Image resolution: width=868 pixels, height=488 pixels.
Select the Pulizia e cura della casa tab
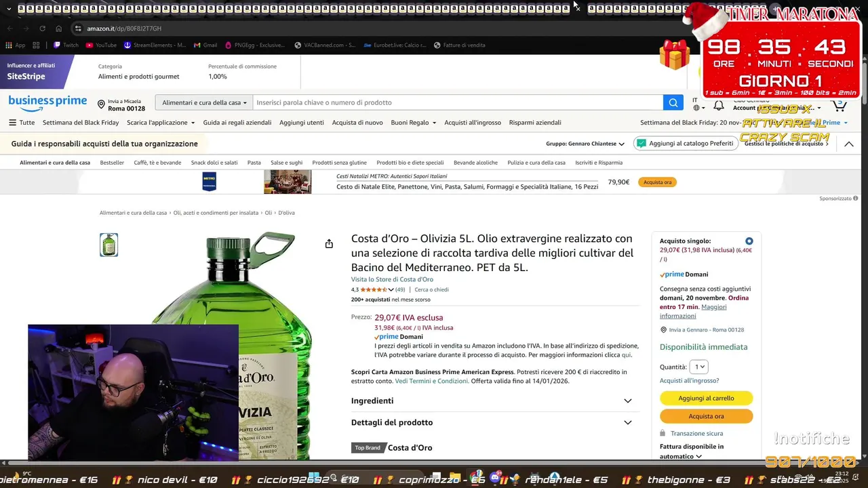[536, 163]
